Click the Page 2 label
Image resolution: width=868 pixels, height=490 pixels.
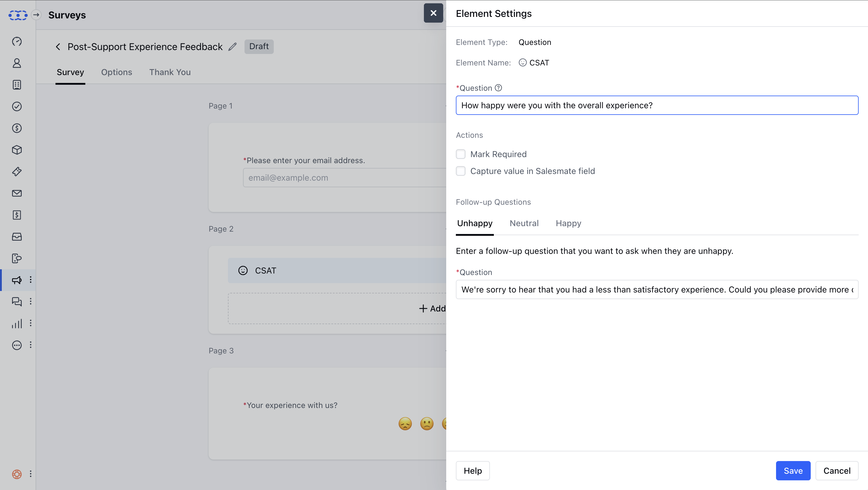pos(221,229)
